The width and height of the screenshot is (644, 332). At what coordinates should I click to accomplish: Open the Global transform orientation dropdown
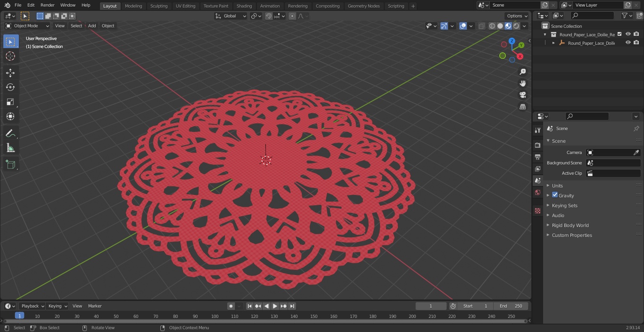[231, 16]
